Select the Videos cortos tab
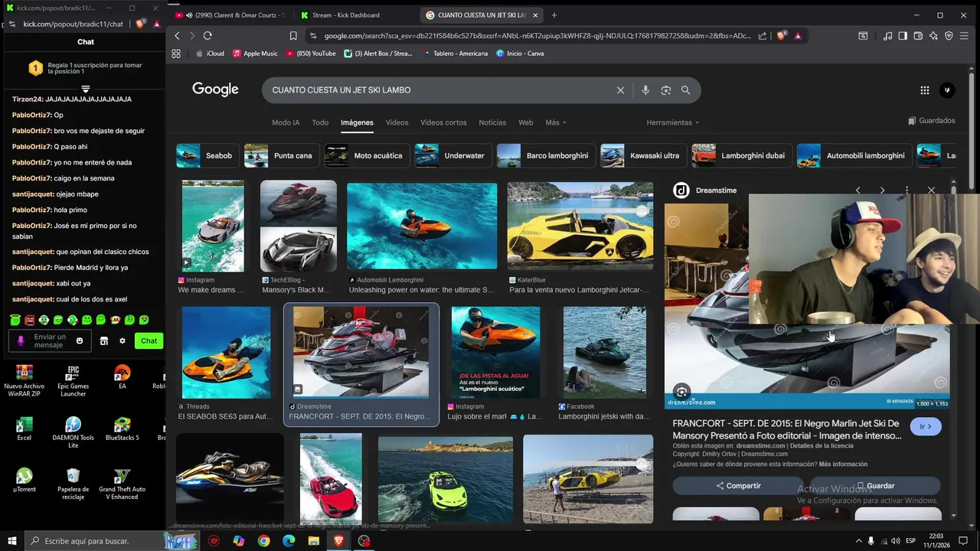This screenshot has height=551, width=980. [x=443, y=122]
